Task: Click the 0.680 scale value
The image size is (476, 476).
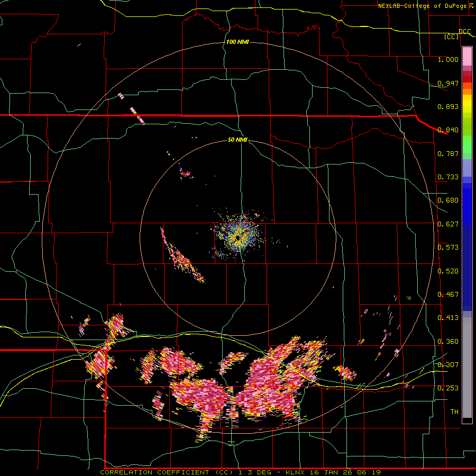Action: point(448,200)
